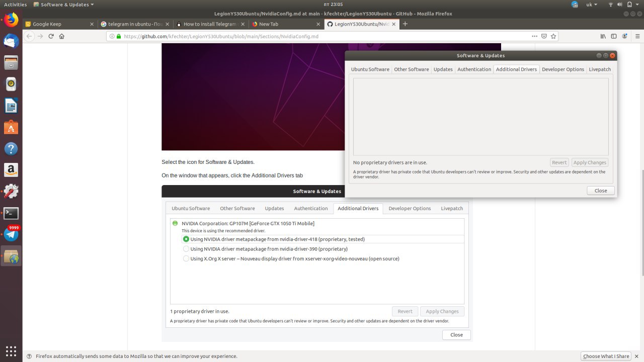Bookmark this page with the star
This screenshot has width=644, height=362.
point(553,36)
